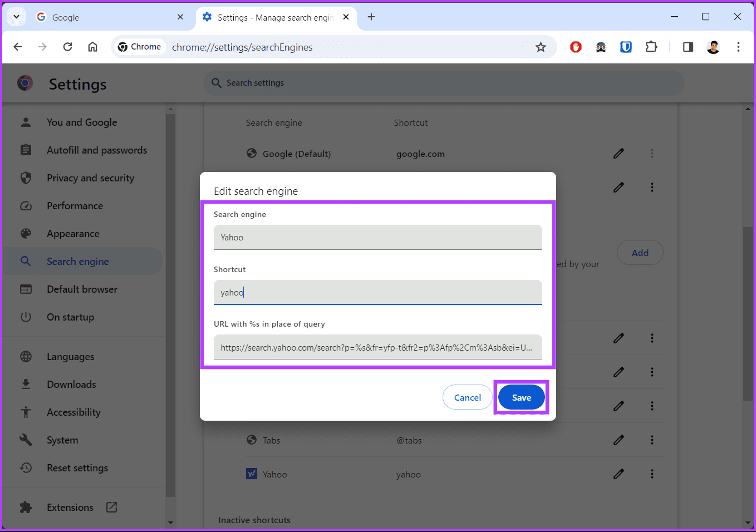This screenshot has height=532, width=756.
Task: Open On startup settings
Action: point(70,317)
